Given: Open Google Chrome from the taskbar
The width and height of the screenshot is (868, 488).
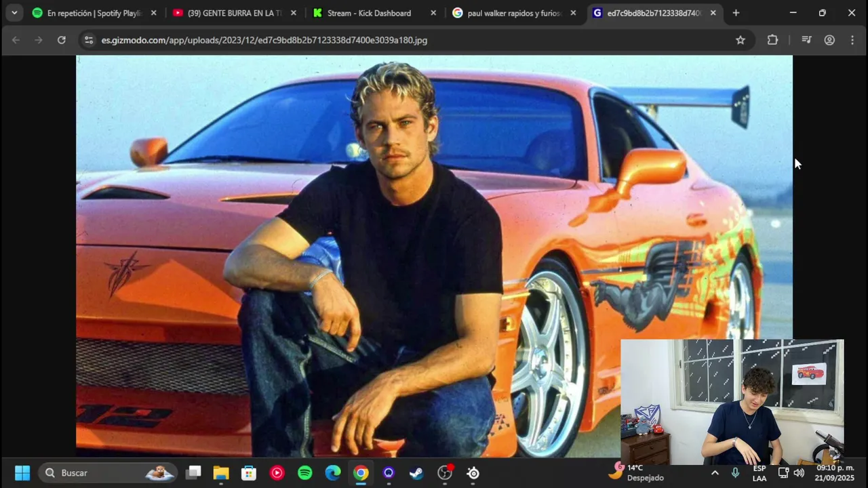Looking at the screenshot, I should click(x=361, y=472).
